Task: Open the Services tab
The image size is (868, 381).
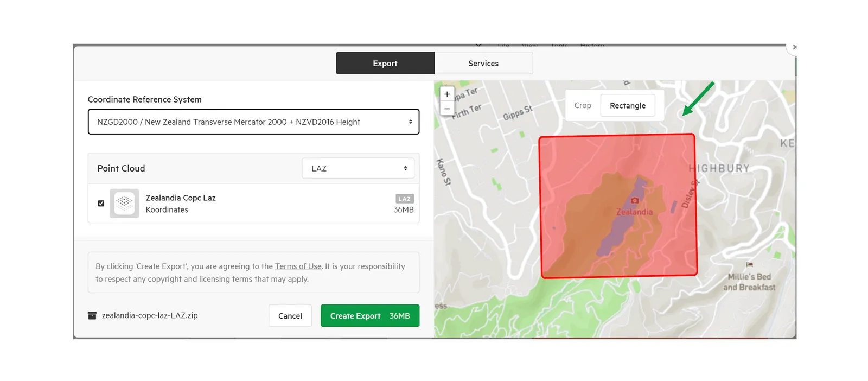Action: (x=483, y=63)
